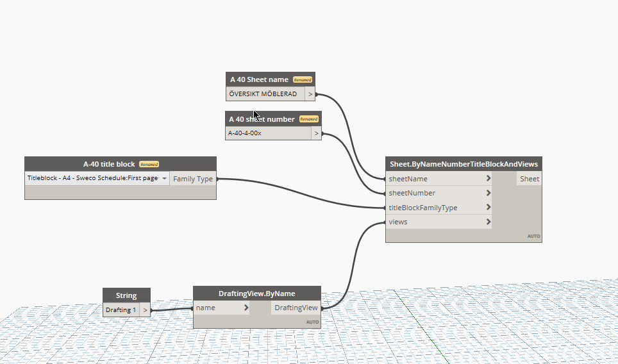Click AUTO lacing on Sheet.ByNameNumberTitleBlockAndViews node
Screen dimensions: 618x364
tap(533, 236)
